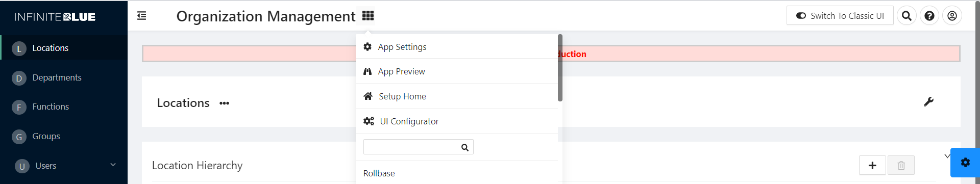
Task: Add a location with the plus button
Action: pos(872,165)
